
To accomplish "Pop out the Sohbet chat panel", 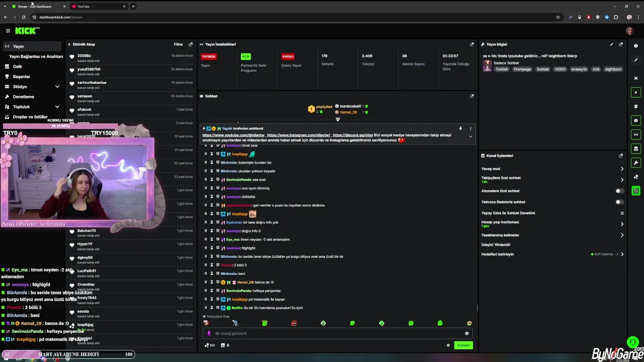I will (x=472, y=96).
